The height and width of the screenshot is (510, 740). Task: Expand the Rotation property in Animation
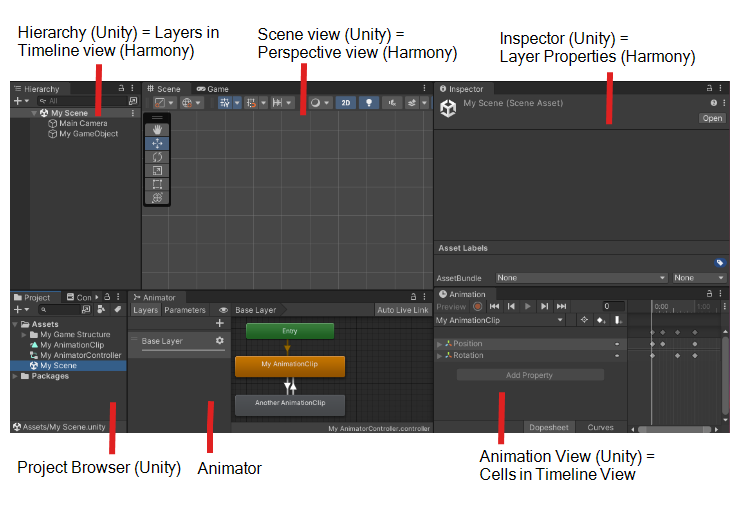pos(440,356)
